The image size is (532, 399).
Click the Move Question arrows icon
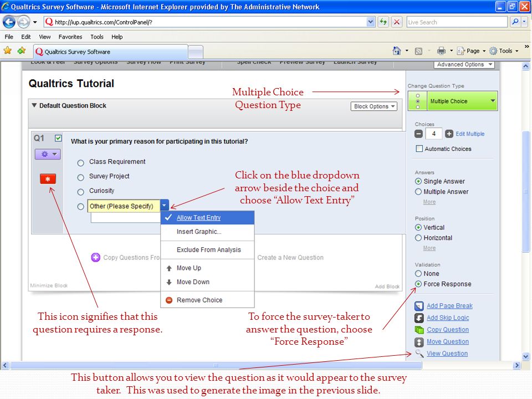point(419,342)
